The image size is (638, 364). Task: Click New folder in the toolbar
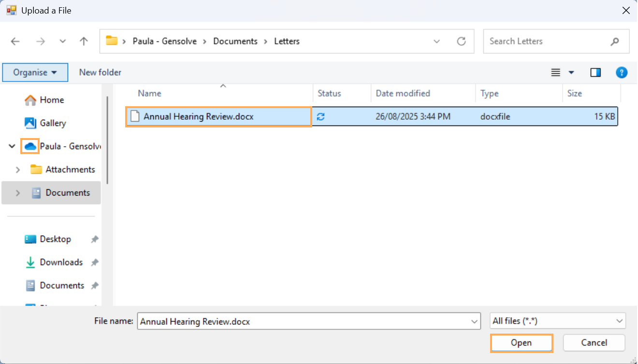100,72
